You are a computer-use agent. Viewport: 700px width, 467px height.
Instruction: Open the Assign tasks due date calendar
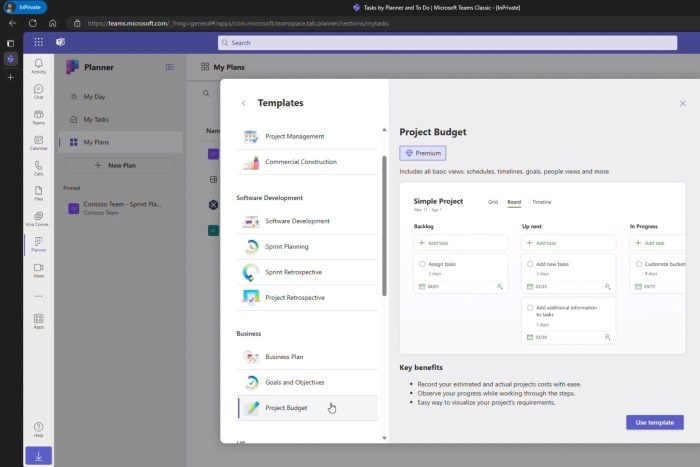point(422,286)
